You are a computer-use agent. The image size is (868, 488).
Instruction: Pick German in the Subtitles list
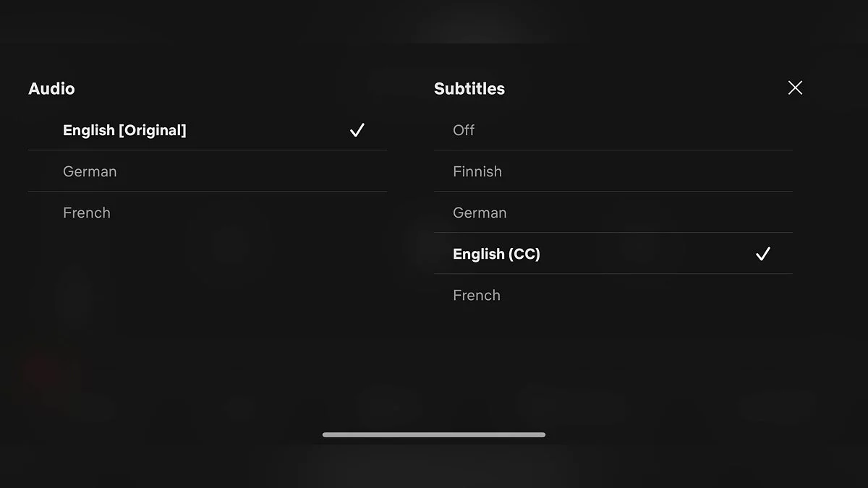(x=480, y=213)
